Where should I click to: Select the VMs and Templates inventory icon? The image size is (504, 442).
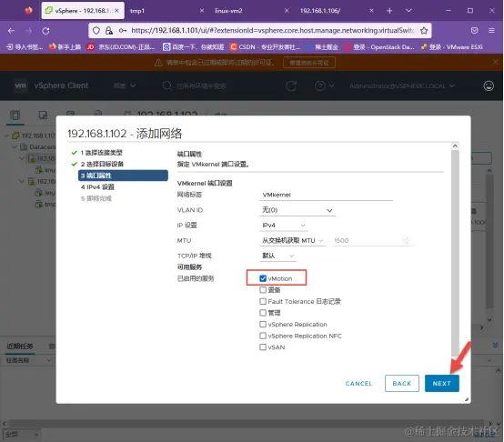pyautogui.click(x=43, y=115)
